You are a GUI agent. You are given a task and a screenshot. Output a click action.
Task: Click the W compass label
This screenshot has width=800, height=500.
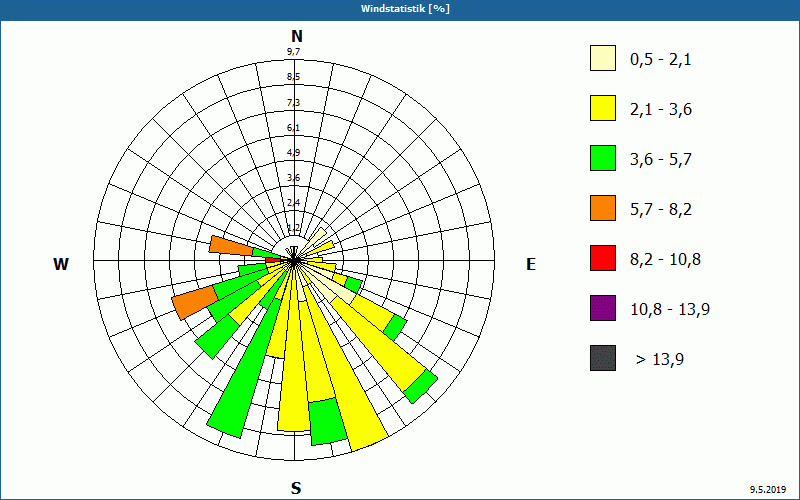[x=61, y=264]
